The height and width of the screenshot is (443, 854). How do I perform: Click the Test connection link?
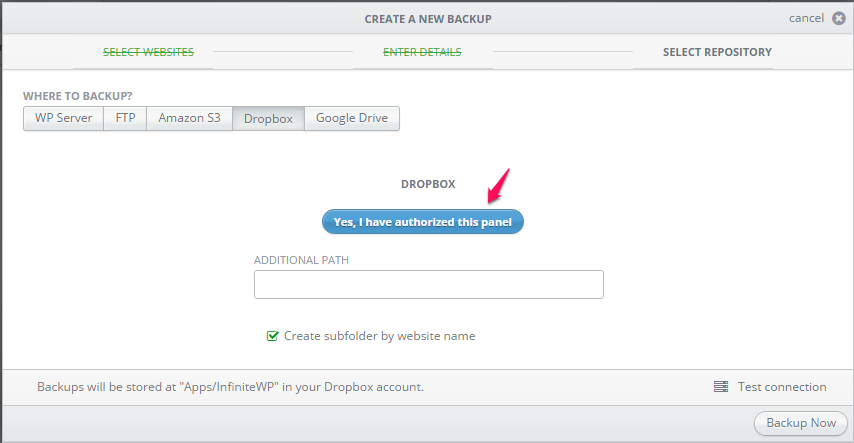(x=782, y=387)
